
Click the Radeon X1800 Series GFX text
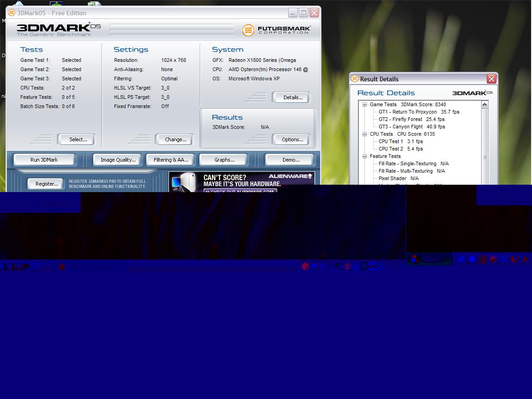click(x=262, y=60)
